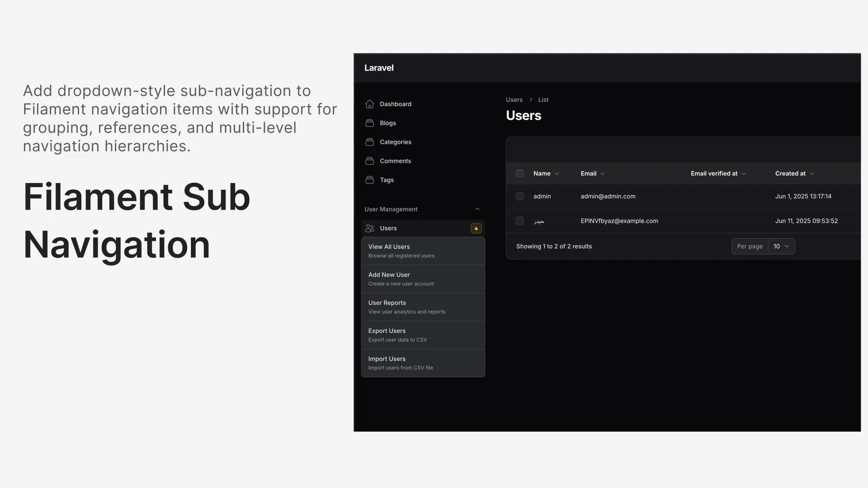Click the admin@admin.com email cell
Image resolution: width=868 pixels, height=488 pixels.
click(x=608, y=196)
